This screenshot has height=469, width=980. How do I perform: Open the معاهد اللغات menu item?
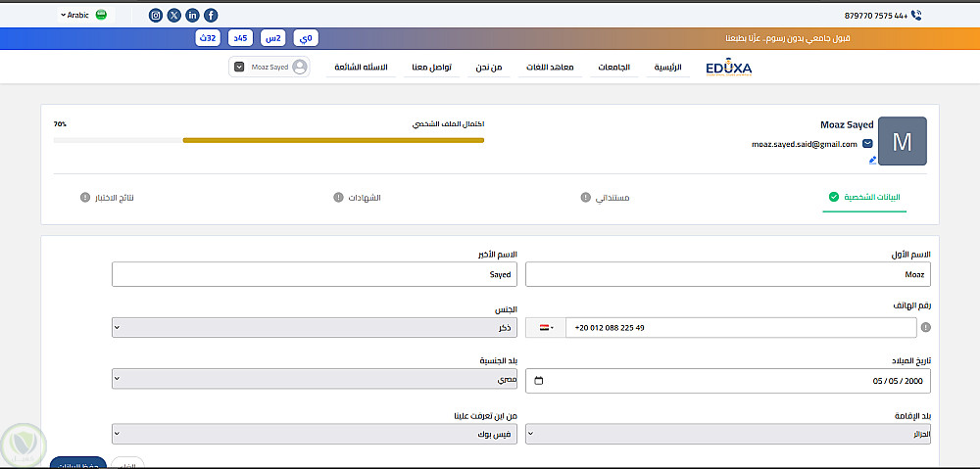(x=552, y=68)
